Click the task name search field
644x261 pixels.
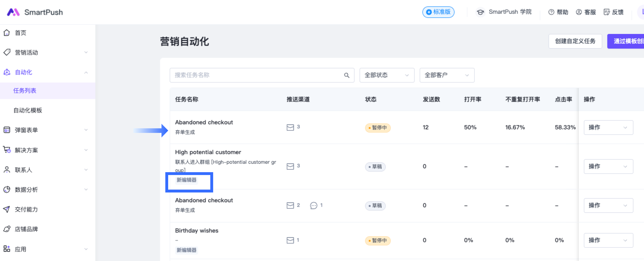click(x=255, y=75)
